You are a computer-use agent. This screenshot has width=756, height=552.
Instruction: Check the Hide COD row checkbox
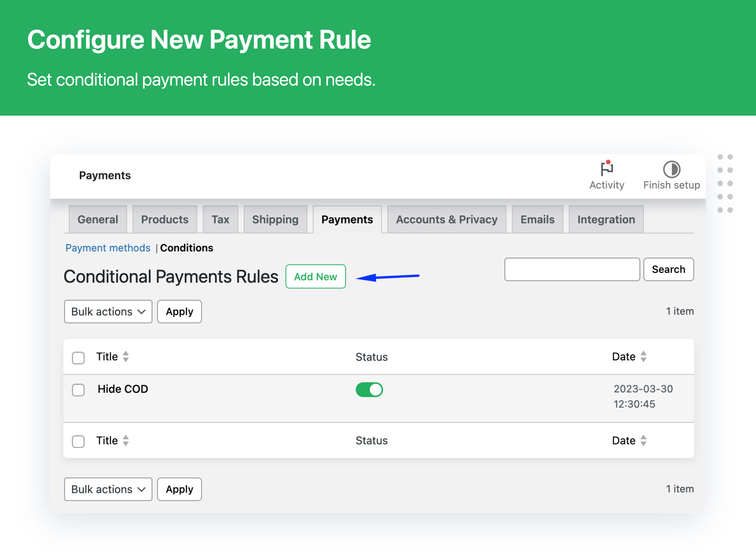click(x=78, y=390)
